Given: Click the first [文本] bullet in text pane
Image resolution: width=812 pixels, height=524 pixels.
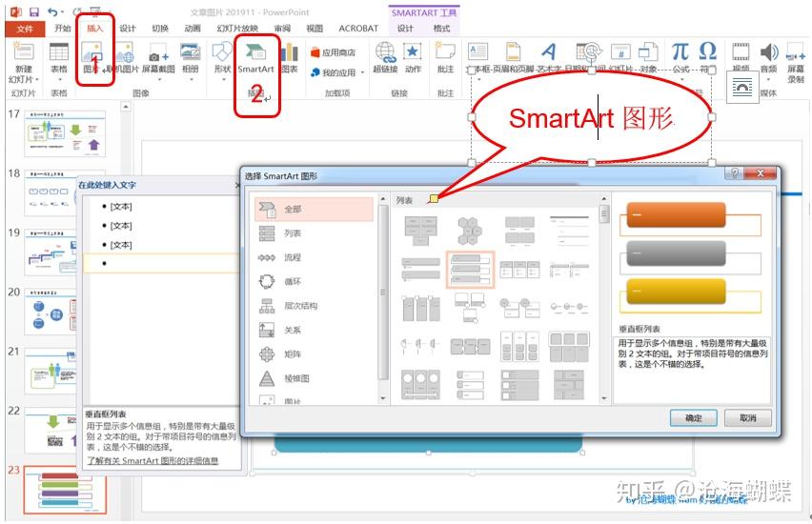Looking at the screenshot, I should [x=121, y=207].
